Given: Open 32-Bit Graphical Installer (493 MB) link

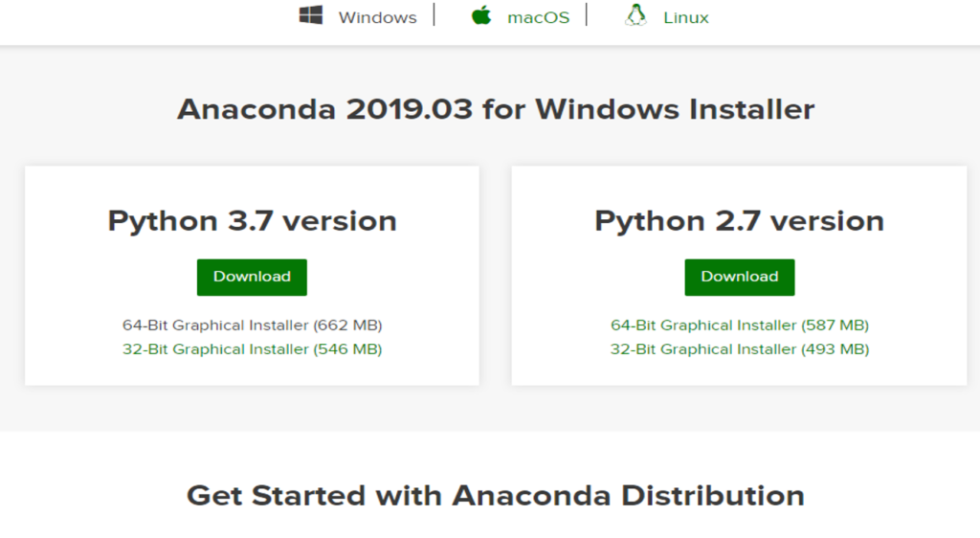Looking at the screenshot, I should pyautogui.click(x=740, y=348).
